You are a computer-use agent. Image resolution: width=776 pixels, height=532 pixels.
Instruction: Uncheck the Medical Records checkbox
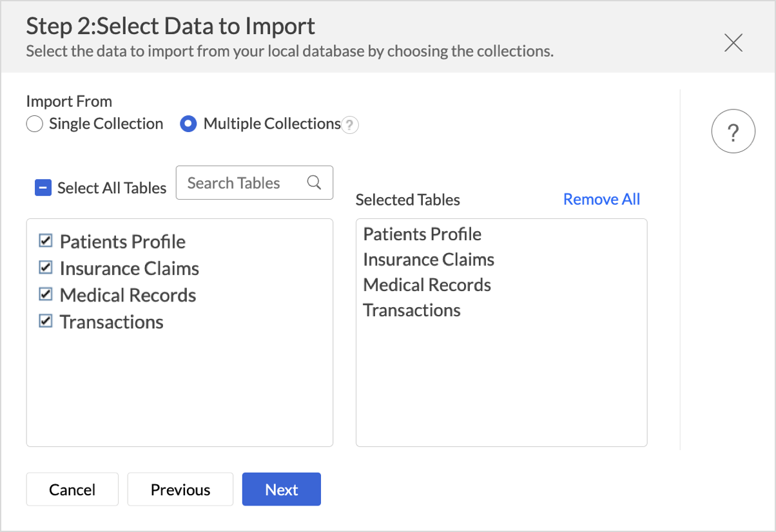tap(46, 294)
